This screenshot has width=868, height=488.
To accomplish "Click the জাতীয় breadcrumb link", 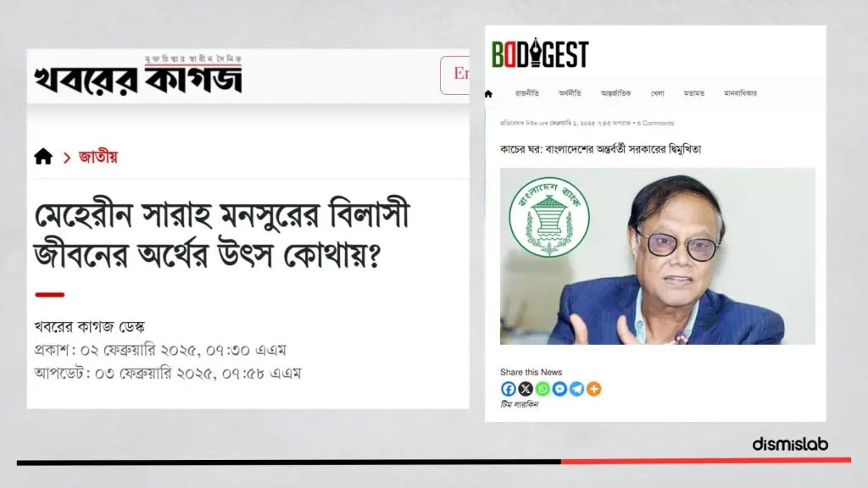I will (98, 157).
